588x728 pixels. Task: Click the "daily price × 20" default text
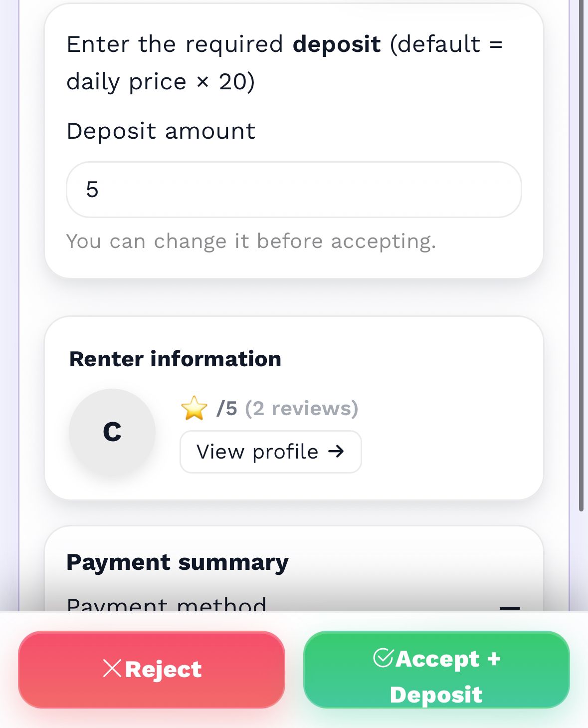(x=160, y=81)
